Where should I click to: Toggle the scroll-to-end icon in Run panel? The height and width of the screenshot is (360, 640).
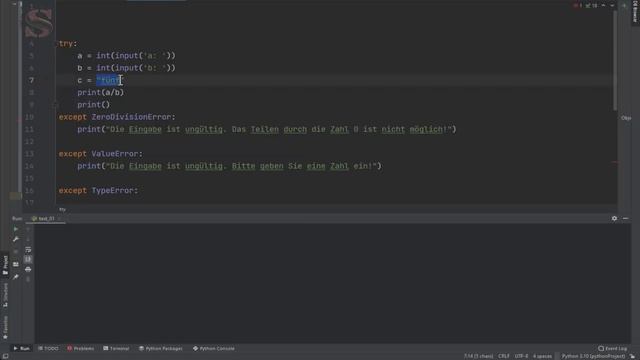point(28,259)
